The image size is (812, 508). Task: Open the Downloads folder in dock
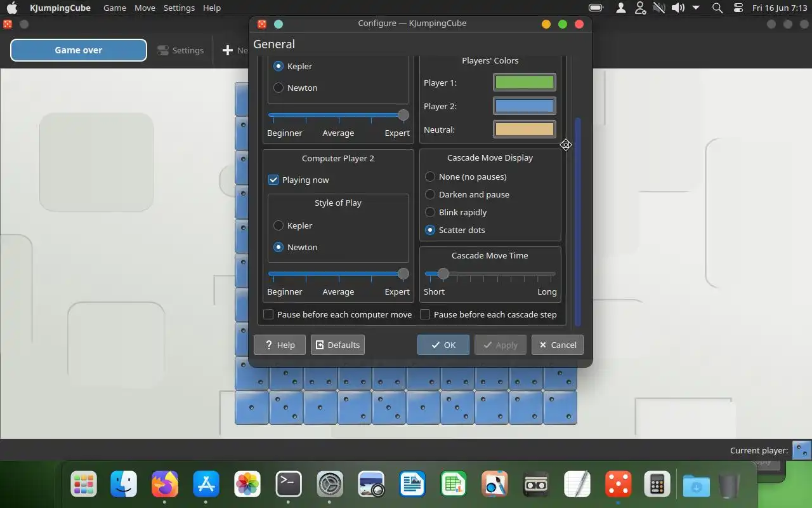pos(697,486)
